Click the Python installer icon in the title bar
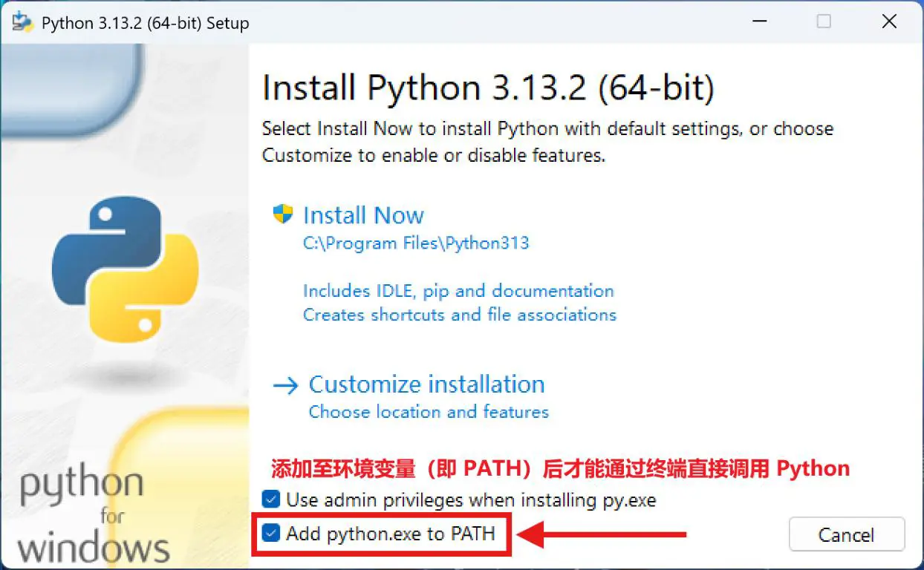924x570 pixels. [23, 22]
